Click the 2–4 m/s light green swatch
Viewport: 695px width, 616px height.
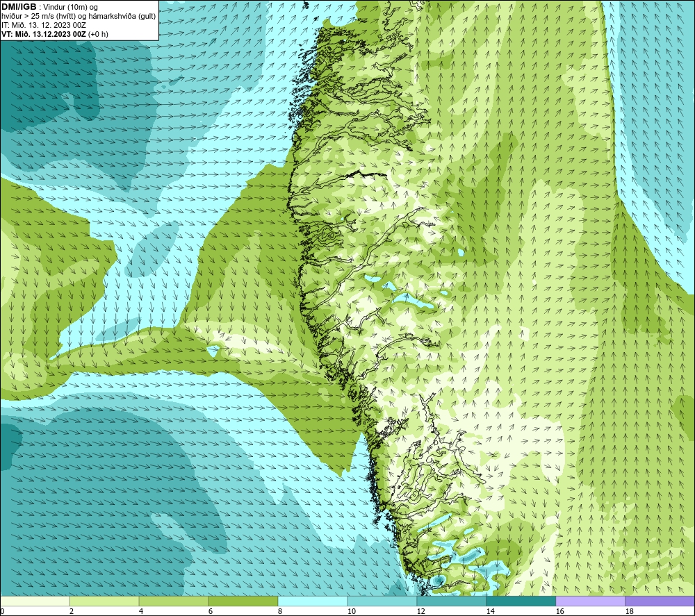tap(104, 601)
